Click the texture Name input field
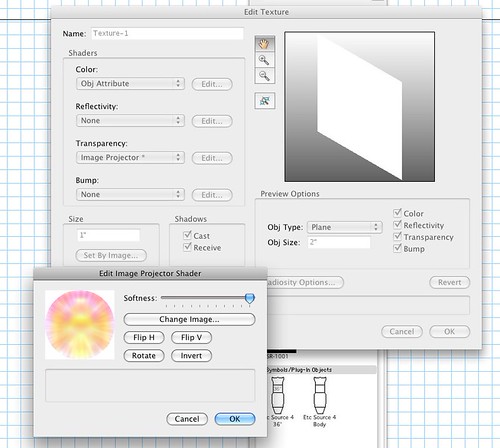 tap(167, 33)
